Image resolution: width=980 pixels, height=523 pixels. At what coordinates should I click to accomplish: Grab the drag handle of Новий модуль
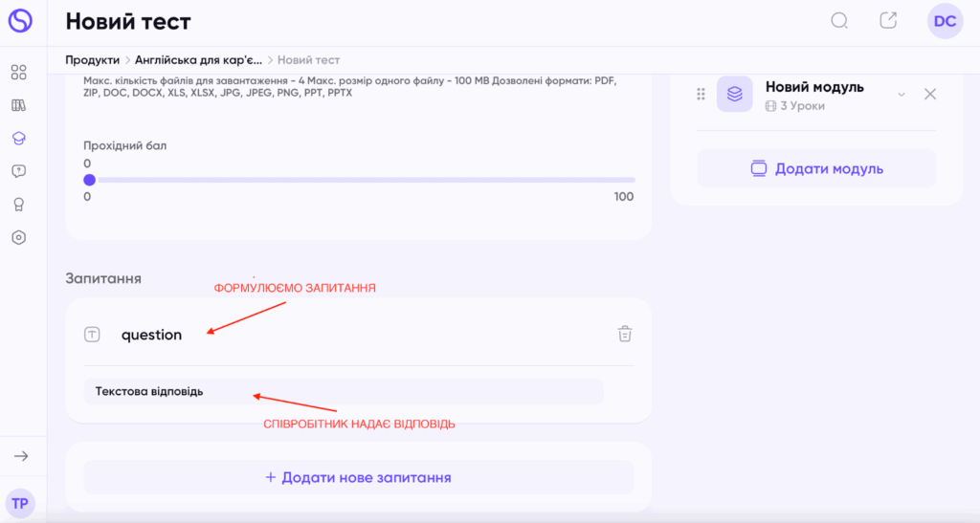[701, 95]
